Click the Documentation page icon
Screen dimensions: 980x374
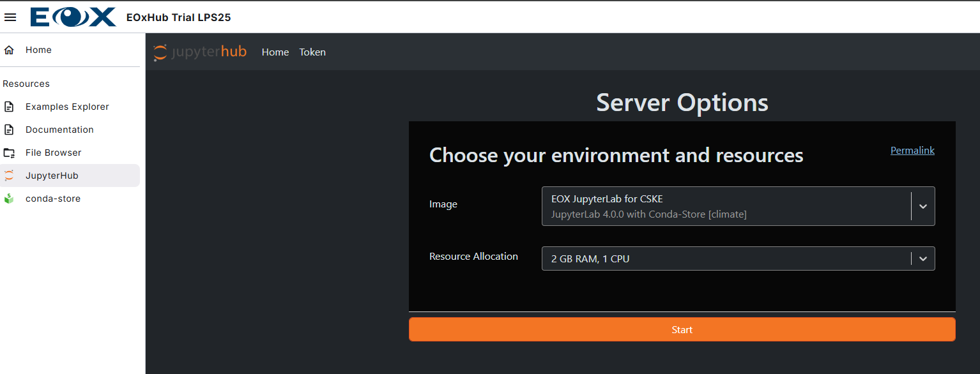pos(9,130)
